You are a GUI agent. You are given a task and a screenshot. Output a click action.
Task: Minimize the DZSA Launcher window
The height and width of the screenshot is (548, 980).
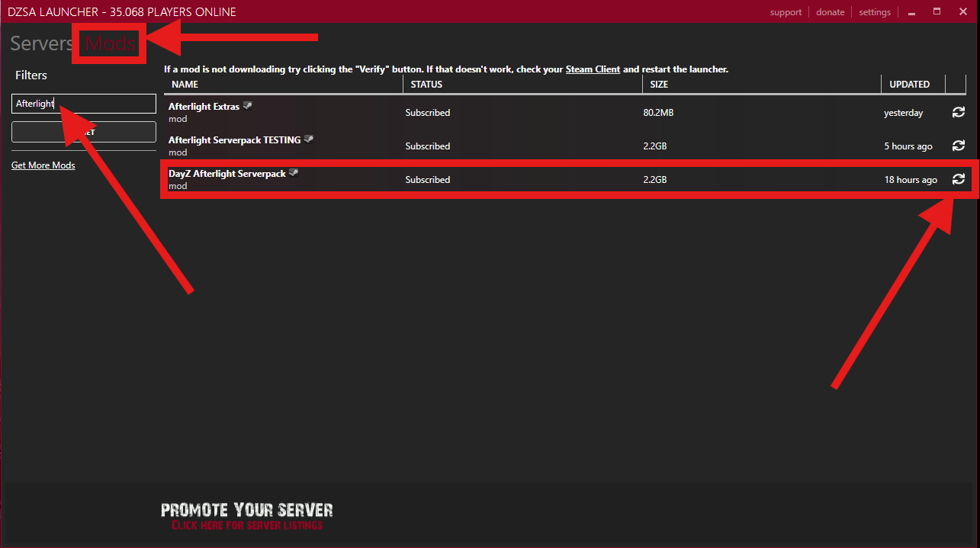pyautogui.click(x=911, y=12)
